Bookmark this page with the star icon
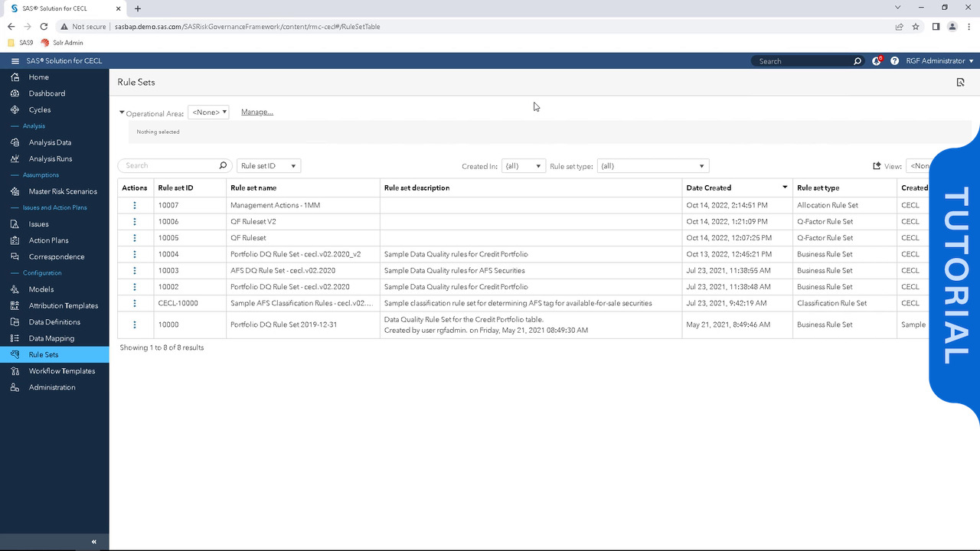Image resolution: width=980 pixels, height=551 pixels. (916, 27)
